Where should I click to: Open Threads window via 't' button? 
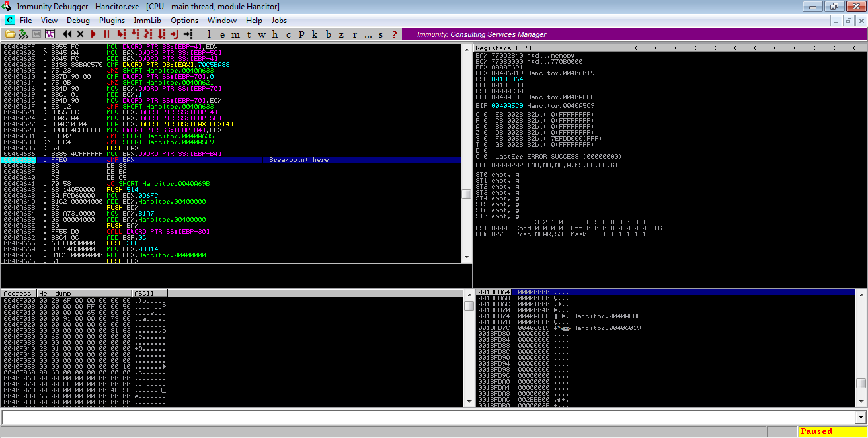[249, 34]
